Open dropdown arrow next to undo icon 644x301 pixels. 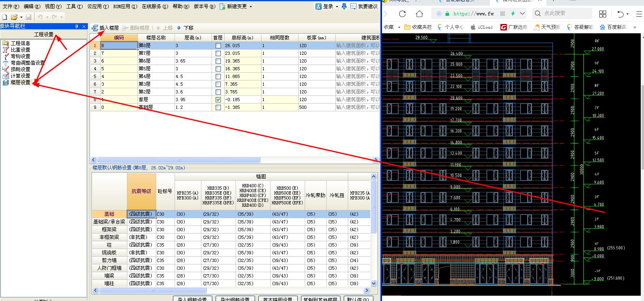click(47, 17)
